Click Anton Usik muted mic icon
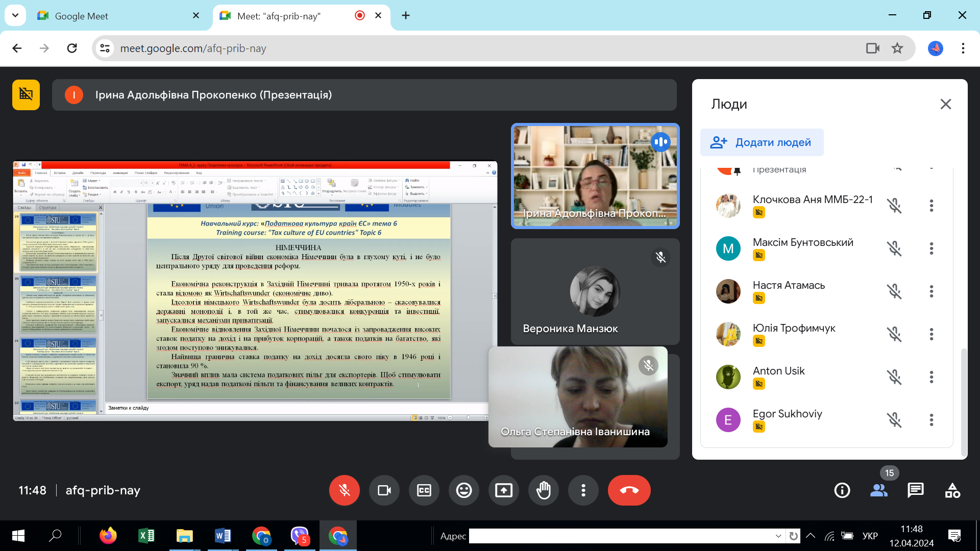The width and height of the screenshot is (980, 551). (894, 377)
